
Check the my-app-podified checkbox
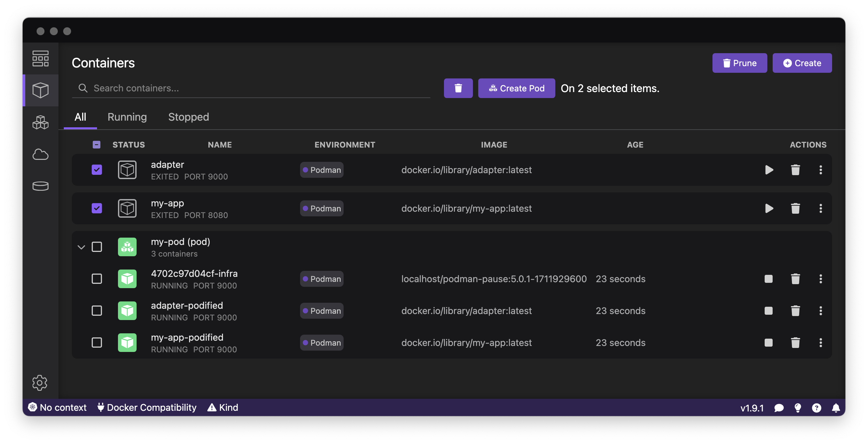coord(97,343)
